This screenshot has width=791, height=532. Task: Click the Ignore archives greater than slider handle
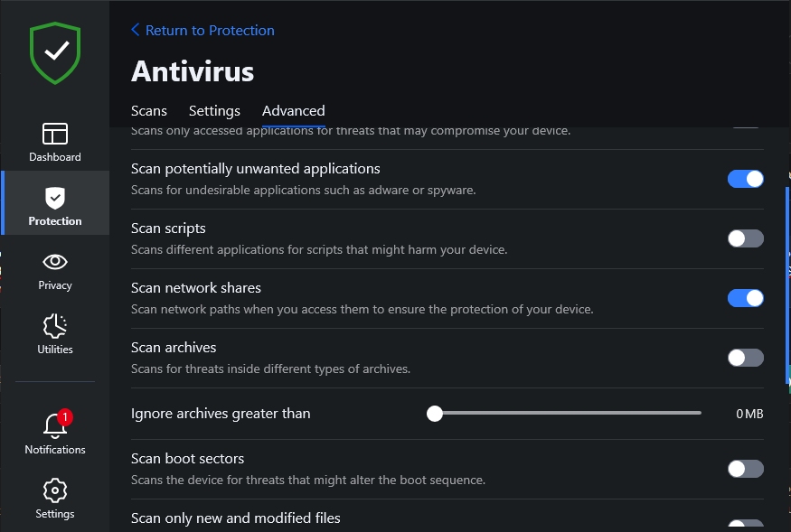point(435,414)
